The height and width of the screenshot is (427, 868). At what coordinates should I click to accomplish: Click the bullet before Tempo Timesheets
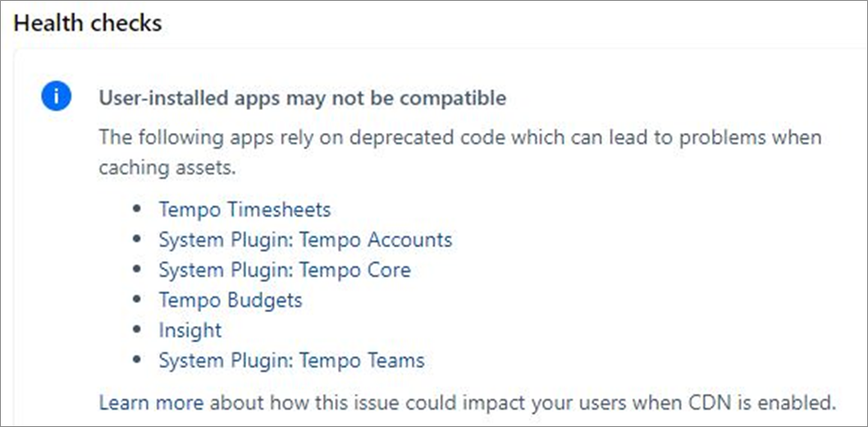tap(137, 209)
